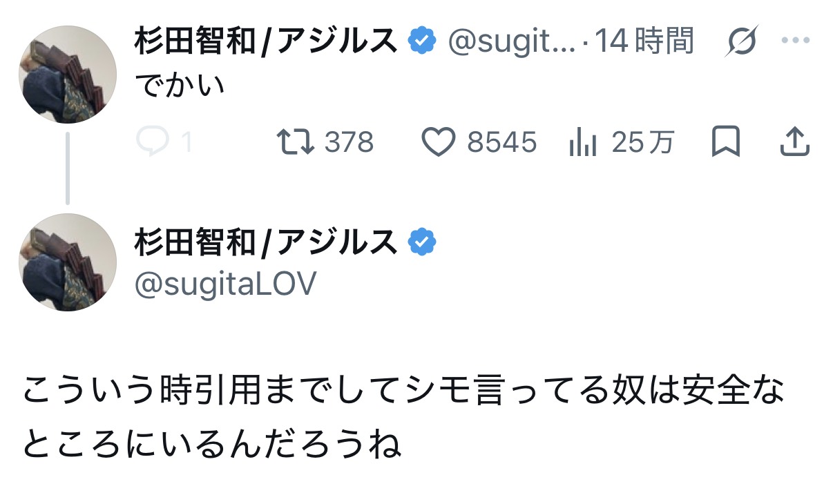833x504 pixels.
Task: Click the 8545 likes count
Action: click(502, 143)
